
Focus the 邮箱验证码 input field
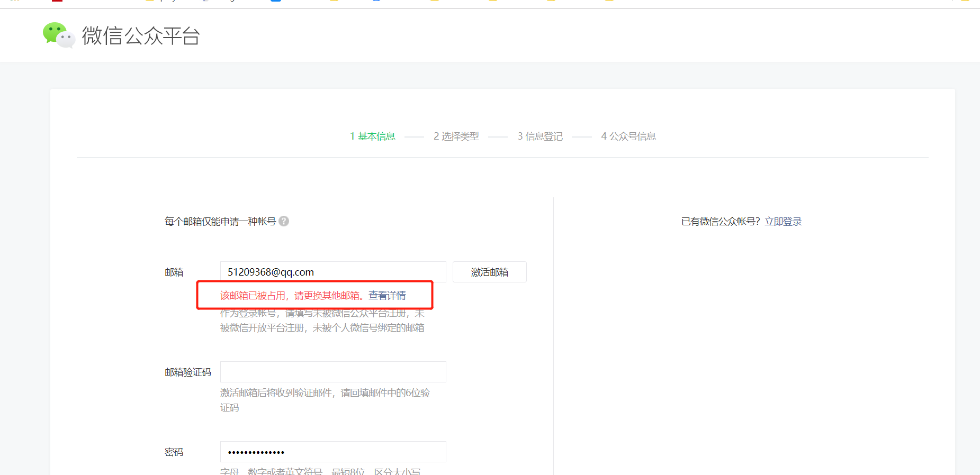click(x=333, y=372)
